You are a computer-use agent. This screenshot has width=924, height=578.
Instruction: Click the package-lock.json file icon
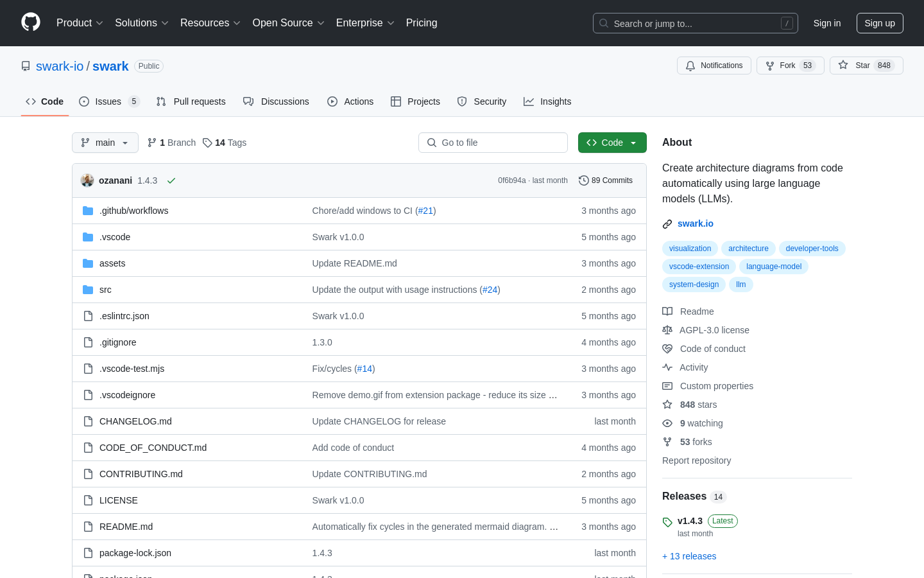point(88,553)
